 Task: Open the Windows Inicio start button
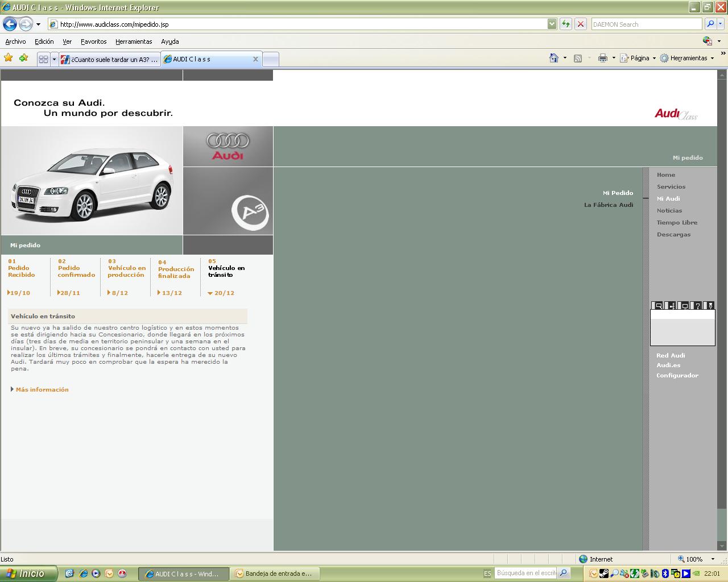click(28, 573)
